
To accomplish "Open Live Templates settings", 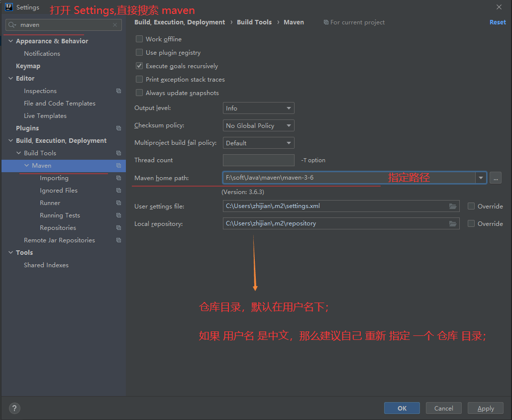I will 45,115.
